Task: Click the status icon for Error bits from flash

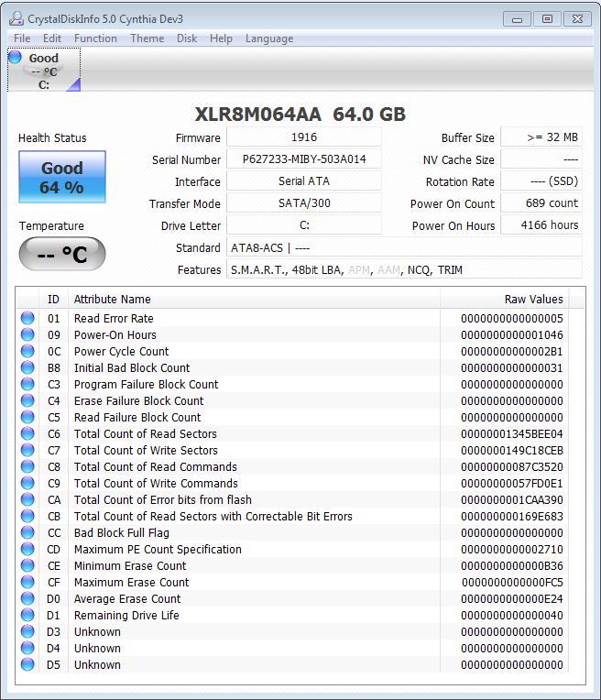Action: [x=27, y=499]
